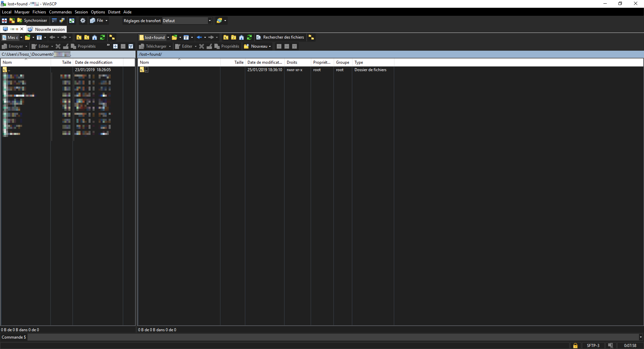The width and height of the screenshot is (644, 349).
Task: Refresh the local directory panel
Action: click(x=102, y=37)
